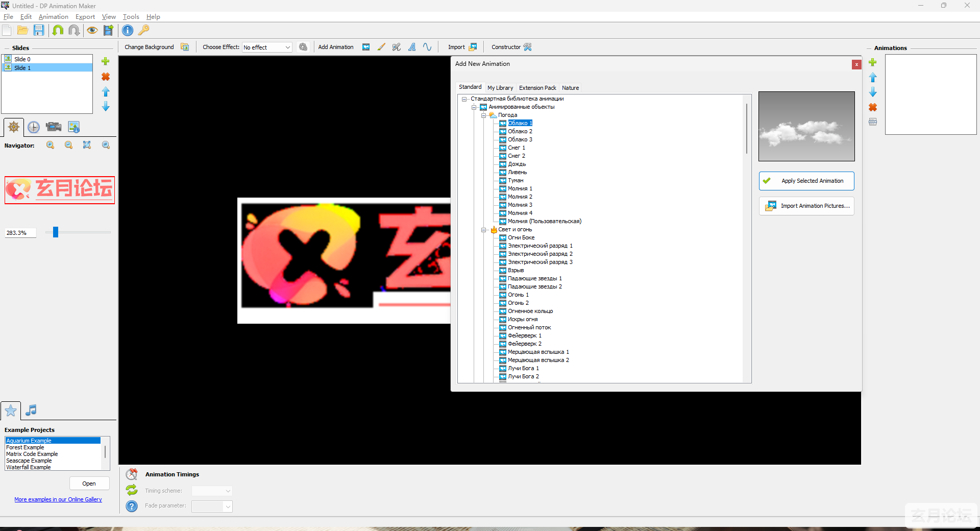
Task: Open the Fade parameter dropdown
Action: pos(212,506)
